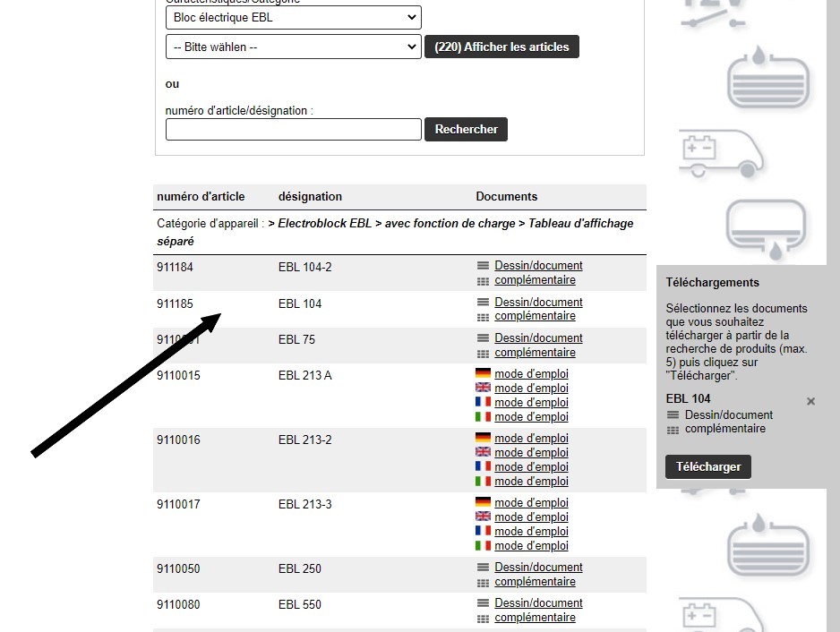
Task: Open Dessin/document link for EBL 104 row
Action: 538,303
